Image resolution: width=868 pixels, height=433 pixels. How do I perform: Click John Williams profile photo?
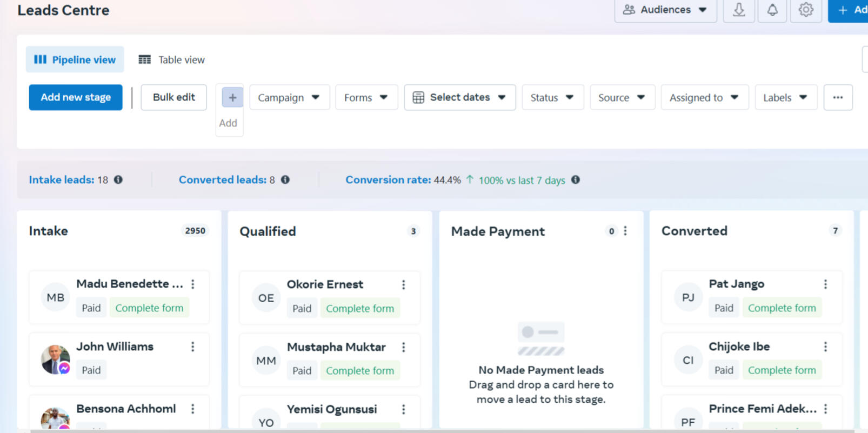(x=55, y=359)
